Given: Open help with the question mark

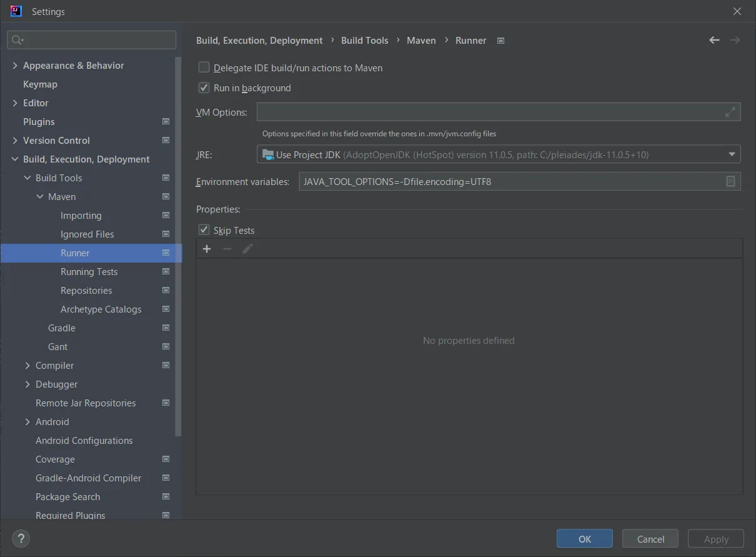Looking at the screenshot, I should pyautogui.click(x=21, y=538).
